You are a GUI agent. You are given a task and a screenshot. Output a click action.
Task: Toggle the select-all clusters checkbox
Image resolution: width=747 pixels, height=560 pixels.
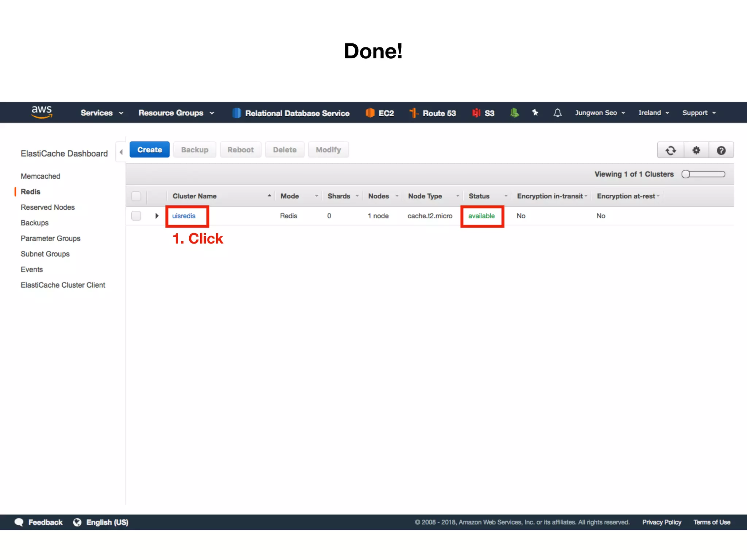pos(136,196)
